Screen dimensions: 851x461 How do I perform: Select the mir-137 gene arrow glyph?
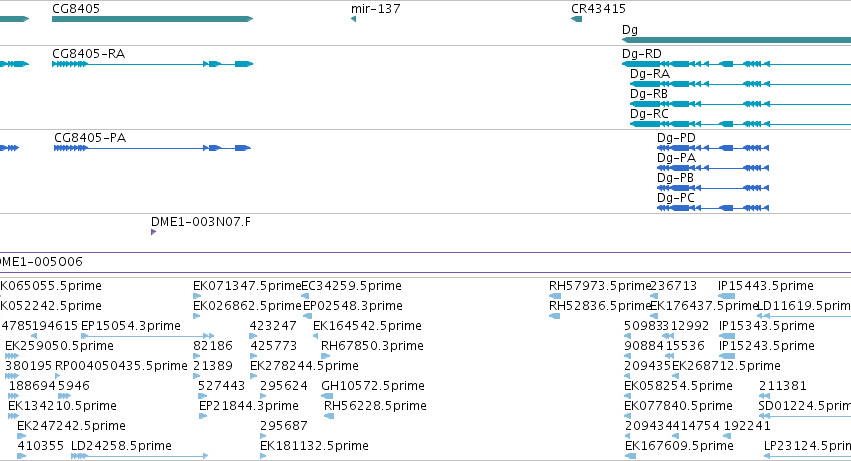tap(353, 19)
